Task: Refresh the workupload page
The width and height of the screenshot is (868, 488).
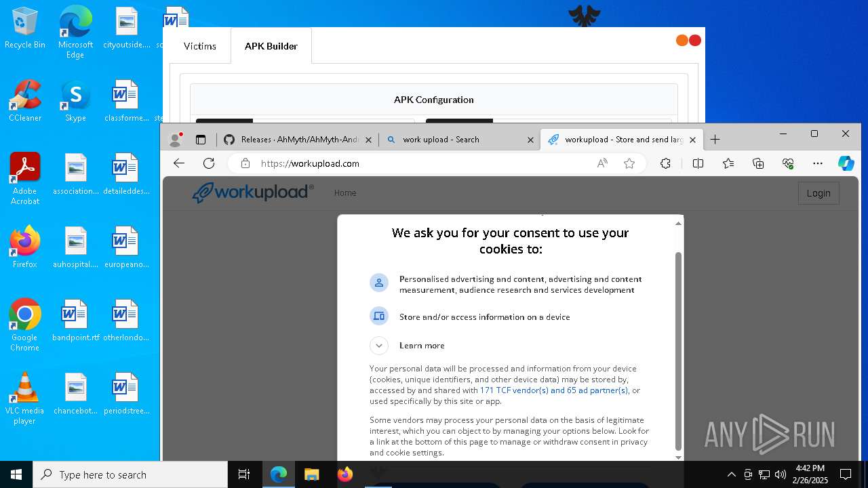Action: (x=209, y=163)
